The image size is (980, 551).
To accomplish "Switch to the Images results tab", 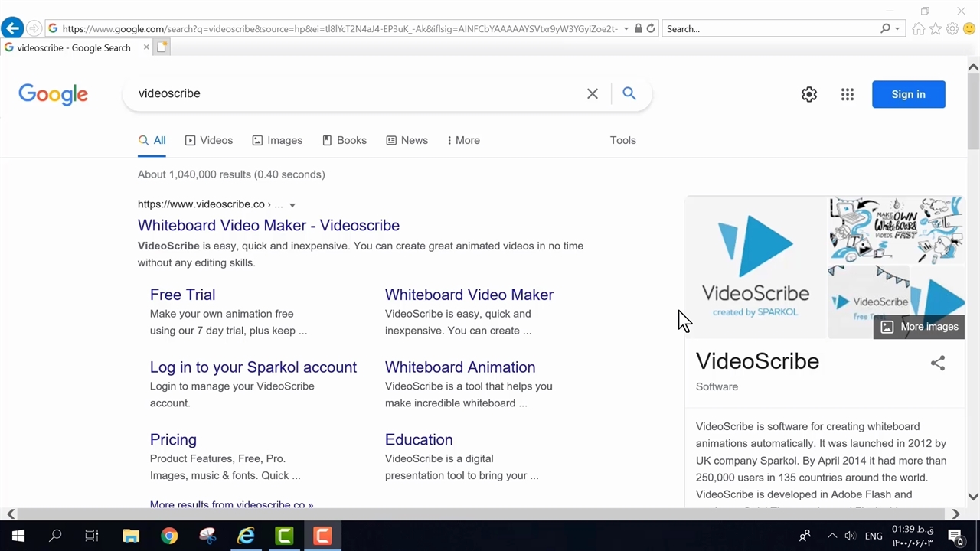I will coord(277,140).
